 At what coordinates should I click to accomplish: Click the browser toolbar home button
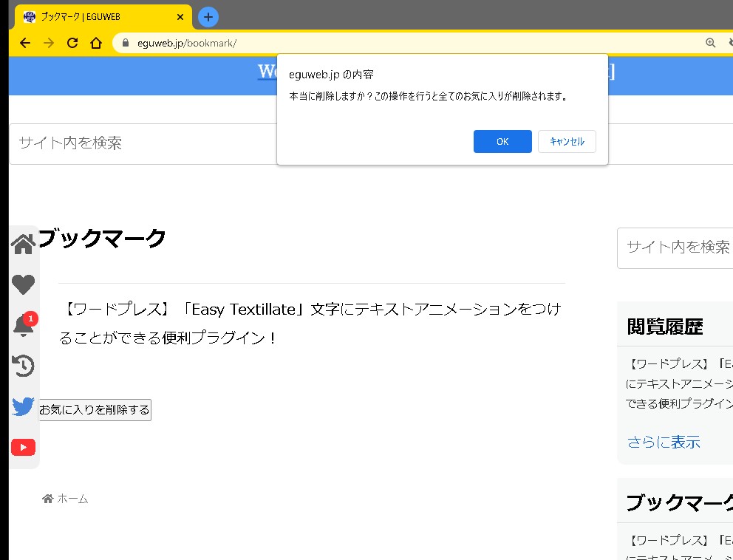pyautogui.click(x=95, y=43)
